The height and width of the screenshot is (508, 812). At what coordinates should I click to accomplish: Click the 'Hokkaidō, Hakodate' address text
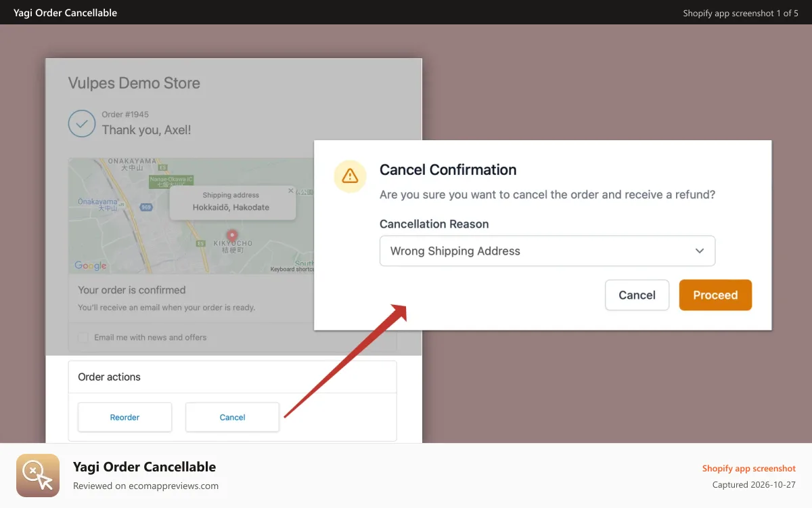231,207
